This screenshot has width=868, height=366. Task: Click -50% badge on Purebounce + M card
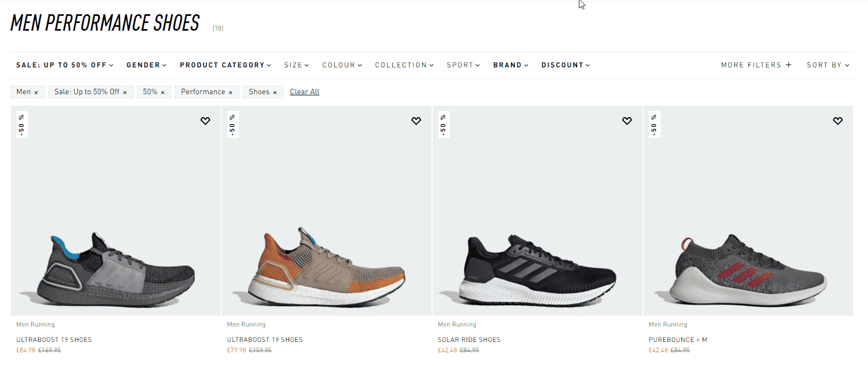coord(654,125)
